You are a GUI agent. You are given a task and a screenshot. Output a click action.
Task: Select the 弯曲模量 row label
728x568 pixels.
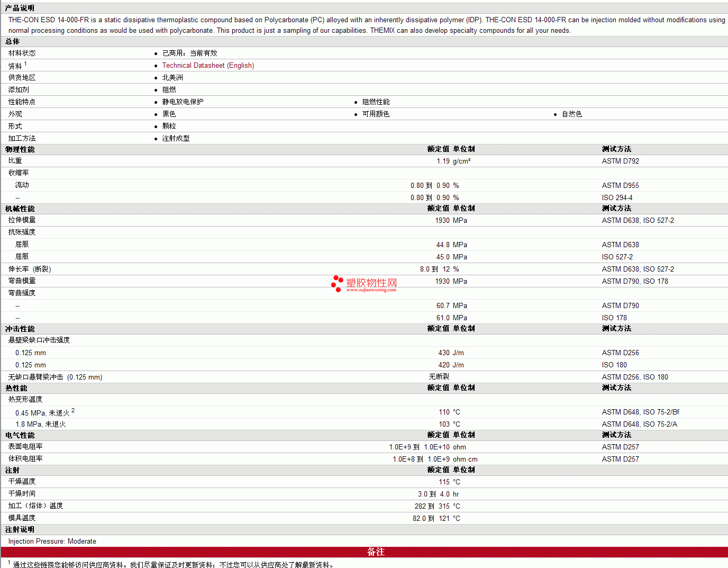[22, 281]
